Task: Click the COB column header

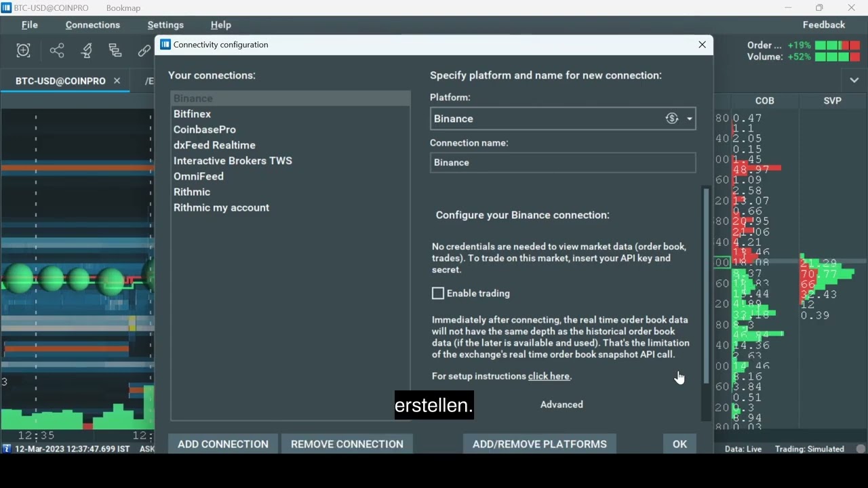Action: (764, 101)
